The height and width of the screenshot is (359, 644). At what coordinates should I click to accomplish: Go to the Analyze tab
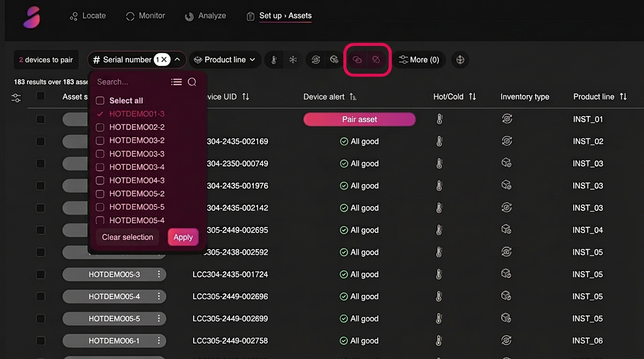pyautogui.click(x=205, y=16)
